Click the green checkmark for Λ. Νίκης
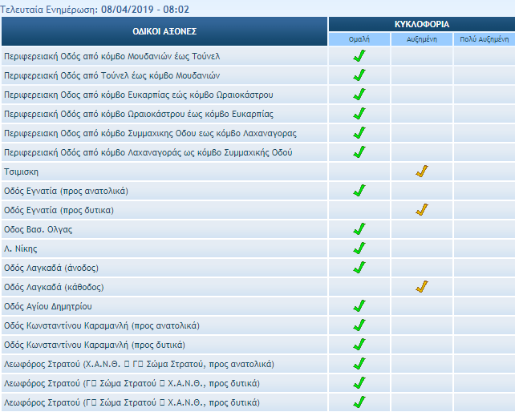This screenshot has width=515, height=420. (x=359, y=248)
